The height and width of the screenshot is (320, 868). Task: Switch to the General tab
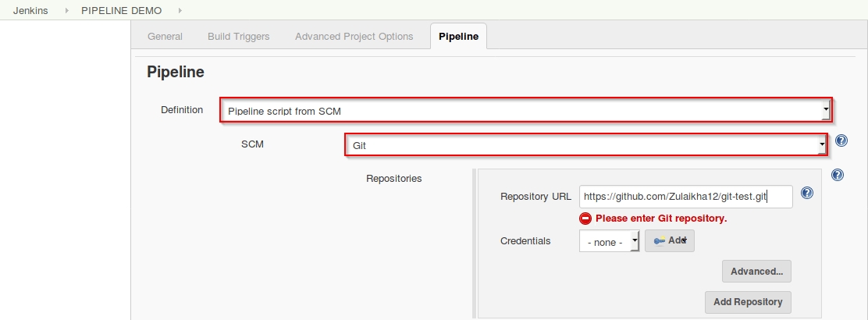(165, 37)
